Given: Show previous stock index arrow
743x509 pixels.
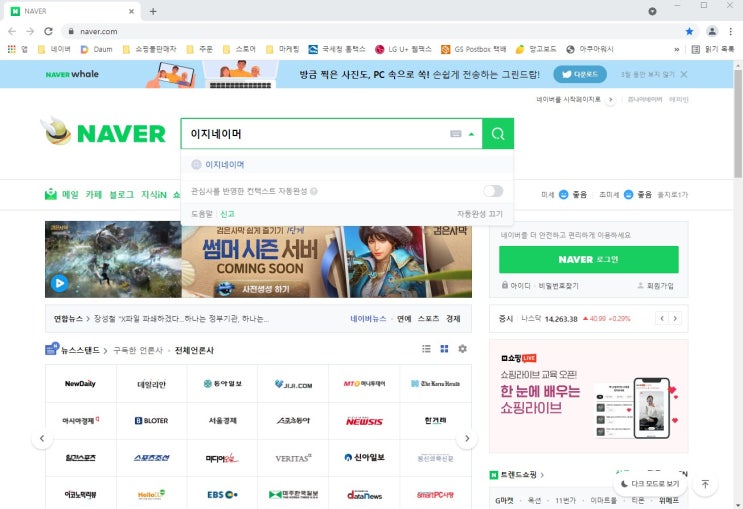Looking at the screenshot, I should (x=662, y=318).
